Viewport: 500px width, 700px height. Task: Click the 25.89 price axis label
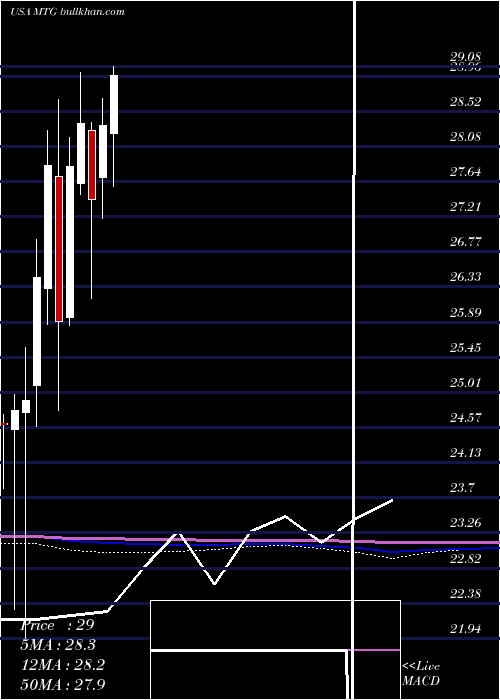pos(466,312)
